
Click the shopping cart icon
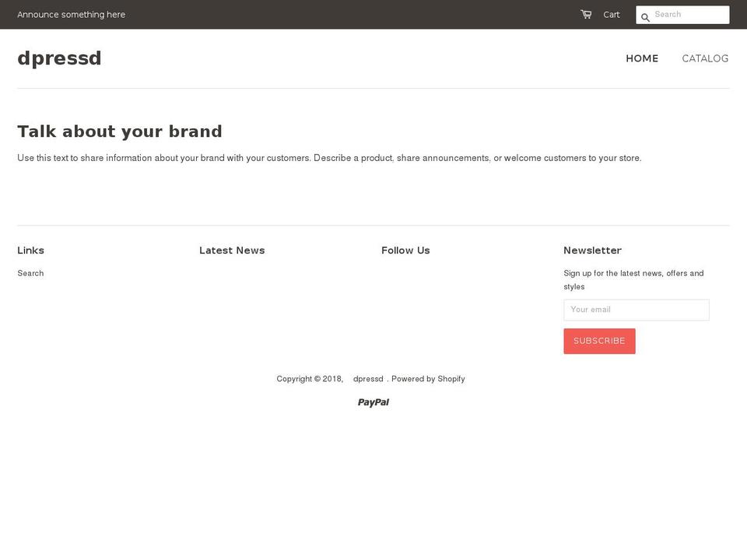point(586,14)
